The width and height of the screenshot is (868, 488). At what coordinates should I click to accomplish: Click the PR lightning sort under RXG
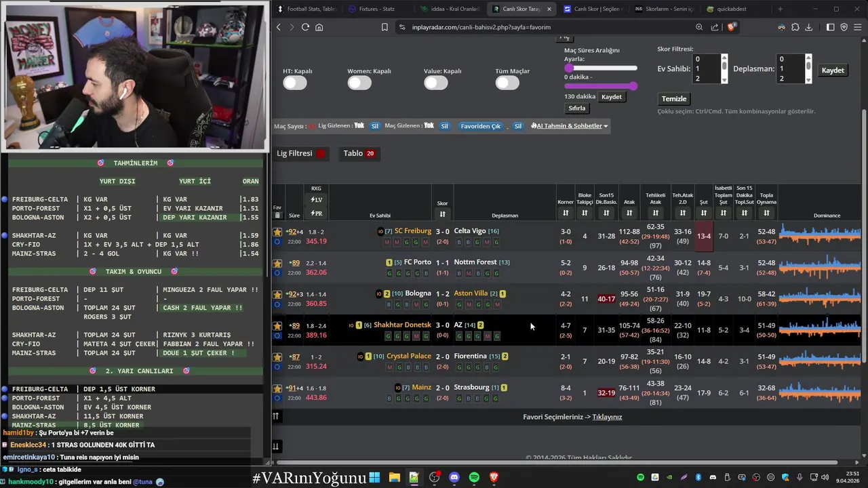click(316, 213)
